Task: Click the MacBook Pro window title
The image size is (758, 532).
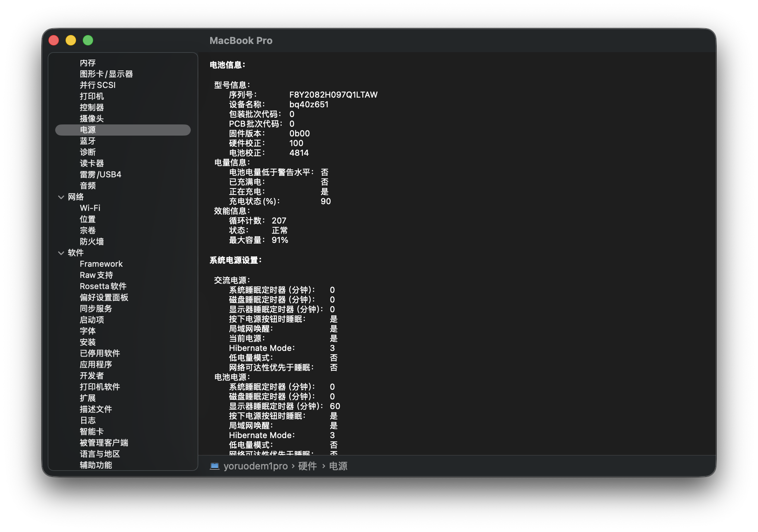Action: point(241,41)
